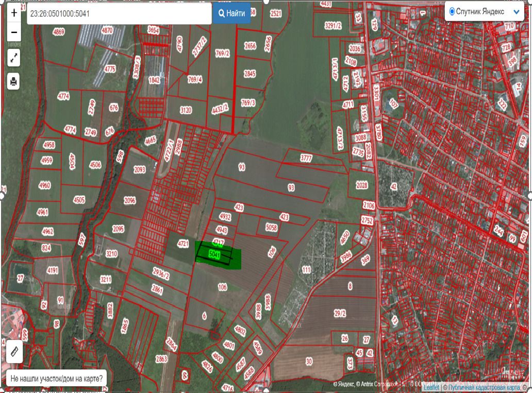Click parcel label 4932
532x393 pixels.
coord(225,217)
